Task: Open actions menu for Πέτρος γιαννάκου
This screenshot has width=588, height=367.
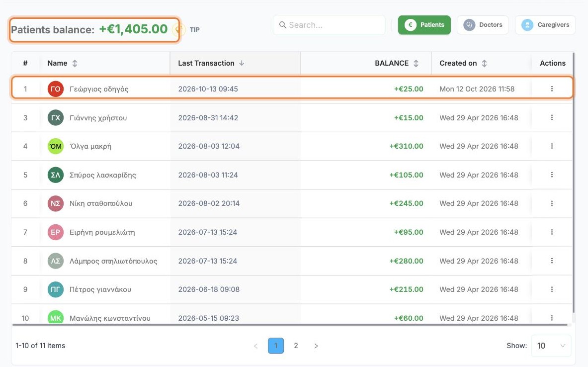Action: tap(552, 289)
